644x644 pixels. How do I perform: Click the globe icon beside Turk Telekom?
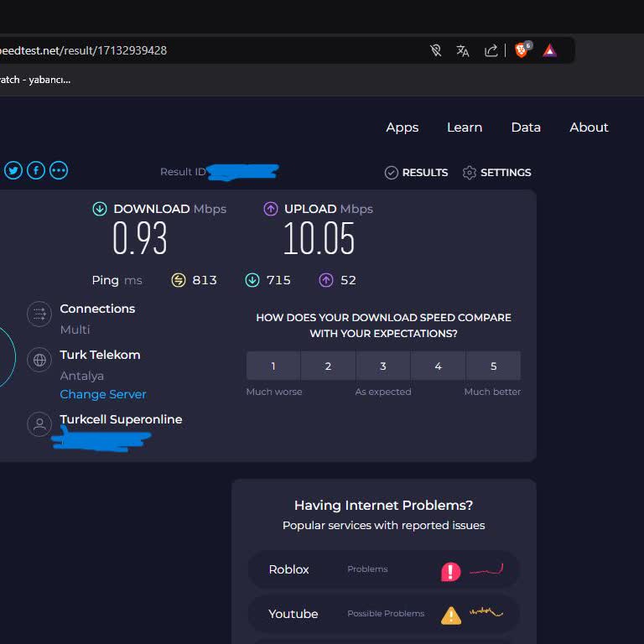click(39, 360)
